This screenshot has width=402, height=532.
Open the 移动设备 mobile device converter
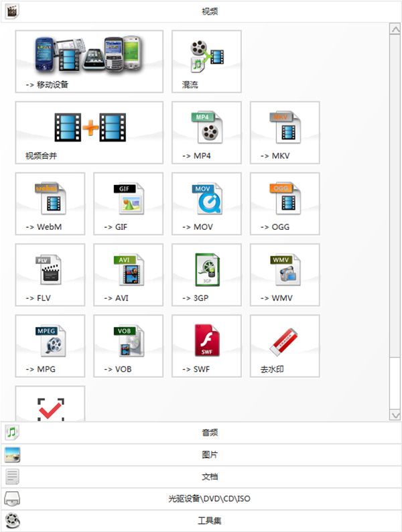pos(89,61)
